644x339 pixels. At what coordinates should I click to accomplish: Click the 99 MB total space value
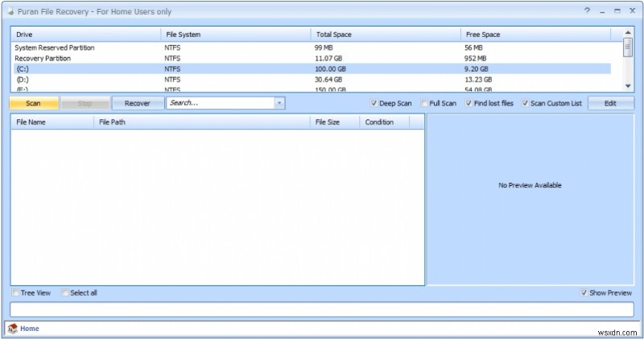324,48
